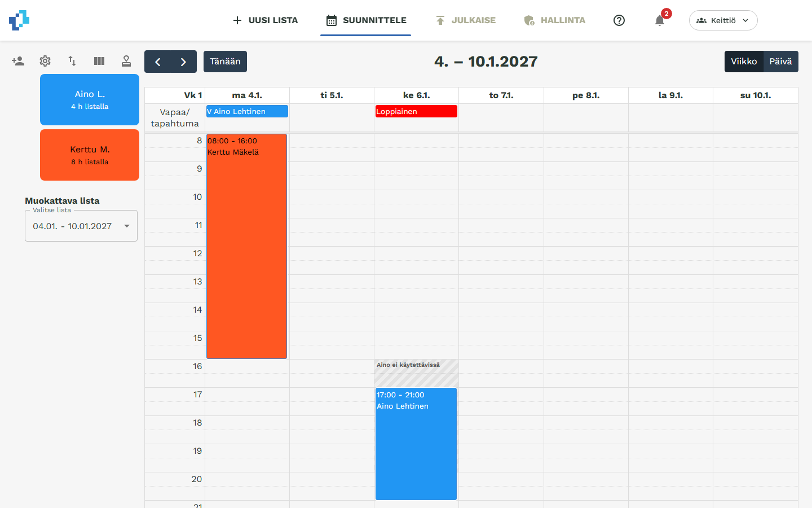Click the Aino ei käytettävissä block
The height and width of the screenshot is (508, 812).
416,373
